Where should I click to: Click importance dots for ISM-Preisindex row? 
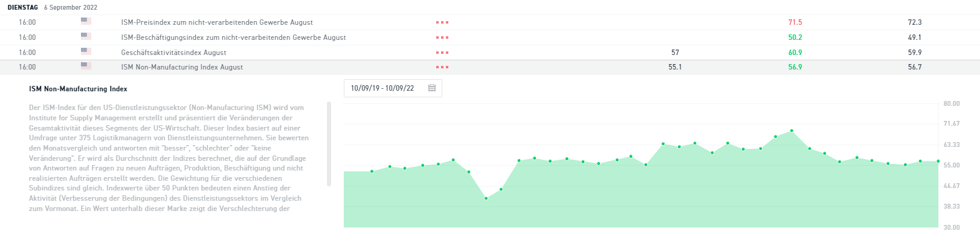[x=442, y=22]
